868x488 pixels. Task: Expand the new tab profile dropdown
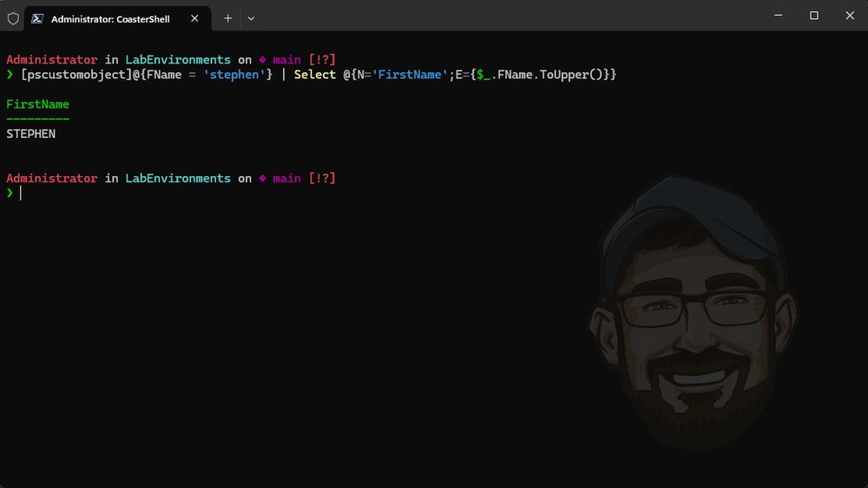tap(251, 18)
